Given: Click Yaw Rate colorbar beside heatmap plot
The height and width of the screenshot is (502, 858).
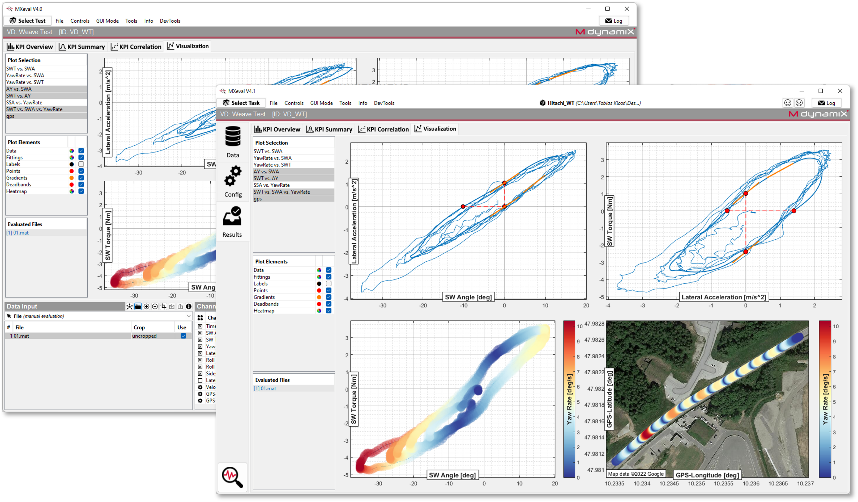Looking at the screenshot, I should coord(569,399).
